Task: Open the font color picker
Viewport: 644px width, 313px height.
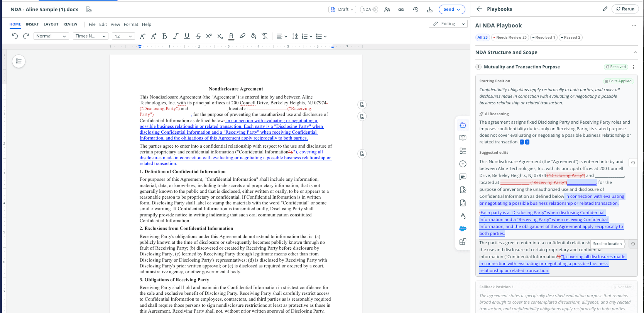Action: coord(231,36)
